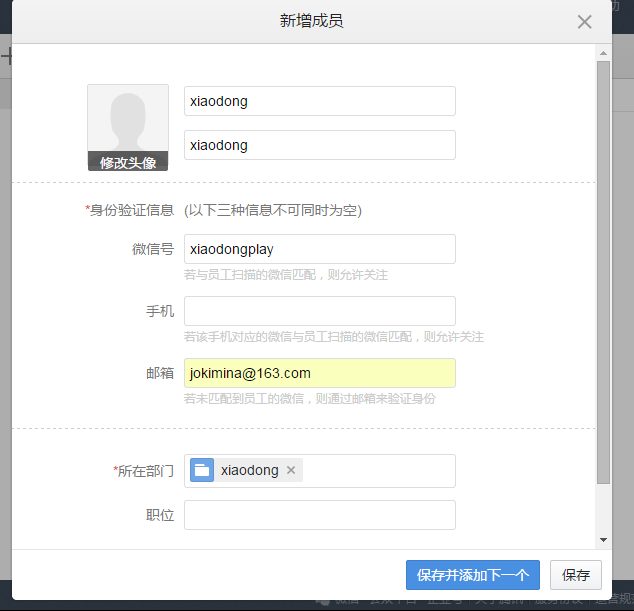Focus the first xiaodong name field

tap(320, 101)
